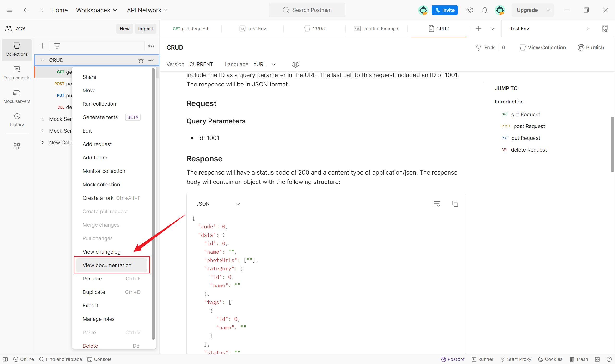Expand the New Colle collection
This screenshot has width=615, height=364.
pyautogui.click(x=43, y=143)
